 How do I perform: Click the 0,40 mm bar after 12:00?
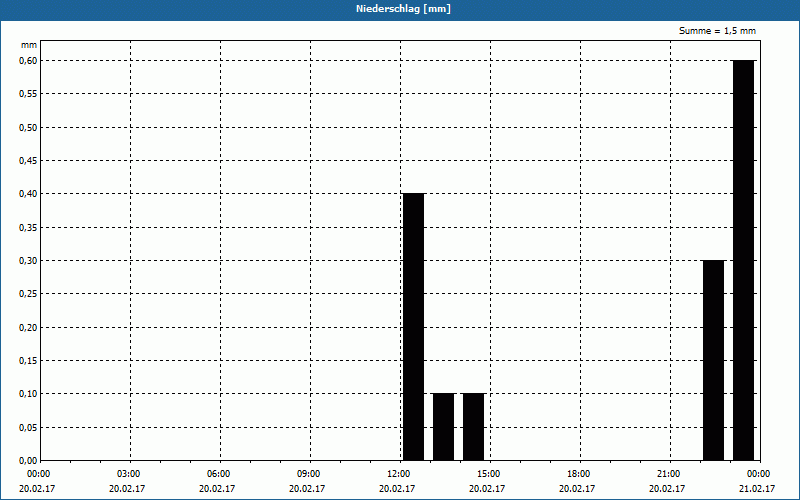point(414,327)
